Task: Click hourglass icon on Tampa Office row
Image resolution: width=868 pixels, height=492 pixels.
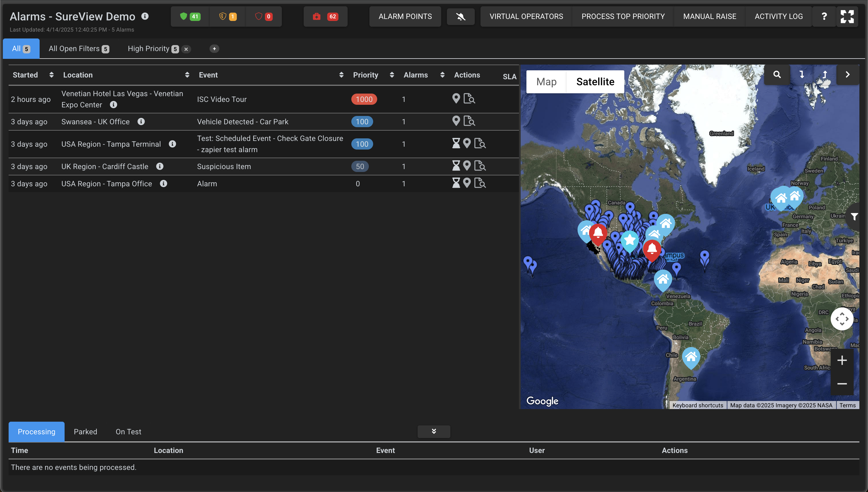Action: [x=456, y=183]
